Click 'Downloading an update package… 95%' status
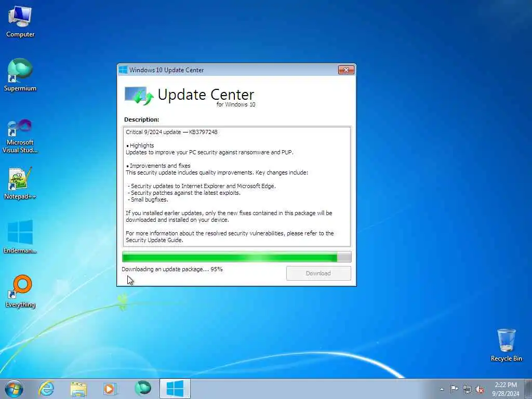 coord(172,269)
